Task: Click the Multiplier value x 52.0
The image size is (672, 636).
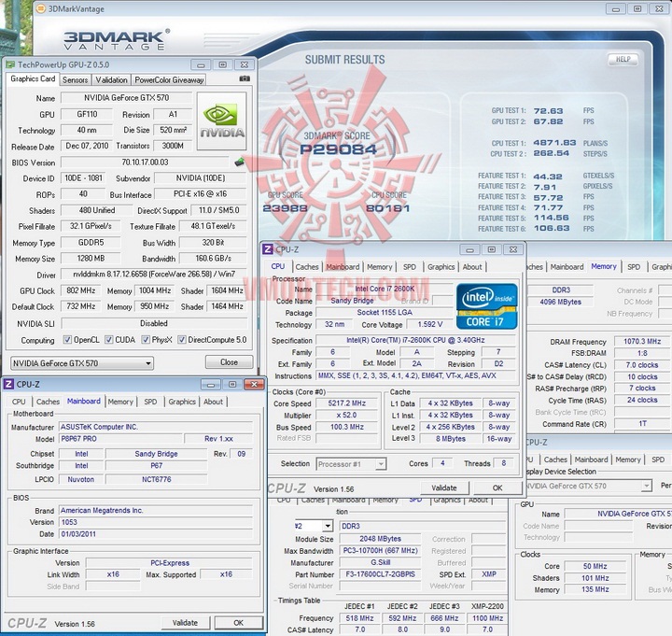Action: [346, 416]
